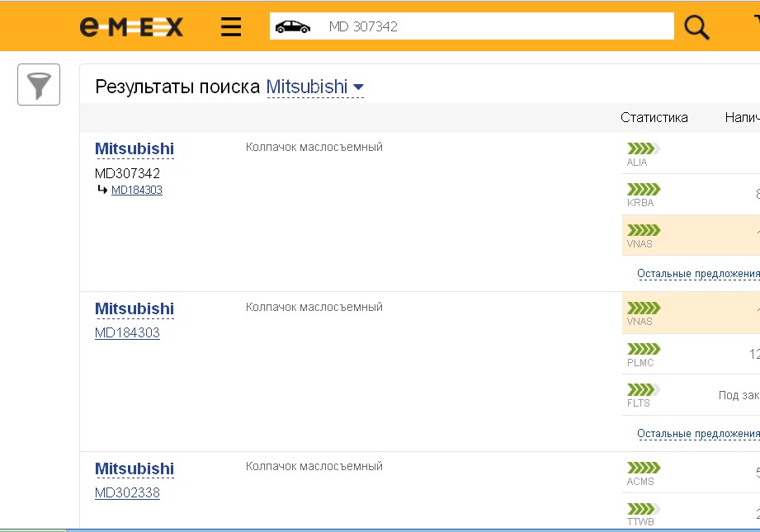The width and height of the screenshot is (760, 532).
Task: Open the hamburger menu
Action: 231,27
